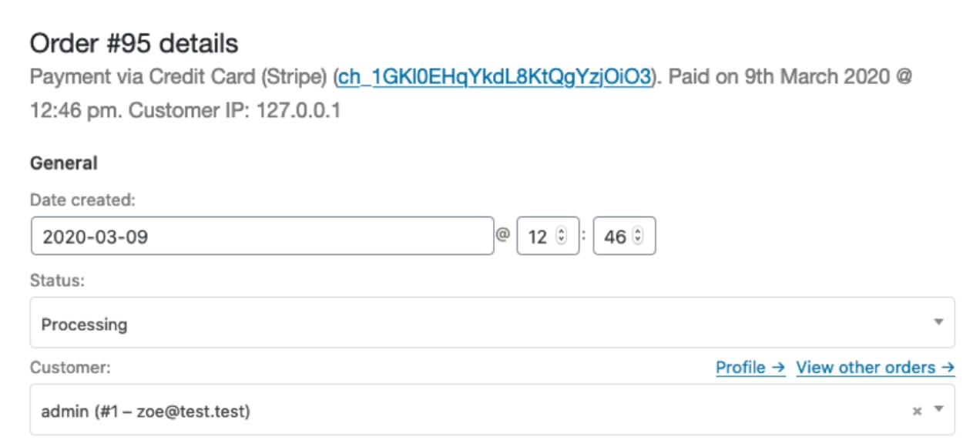Click the General section heading

[64, 163]
